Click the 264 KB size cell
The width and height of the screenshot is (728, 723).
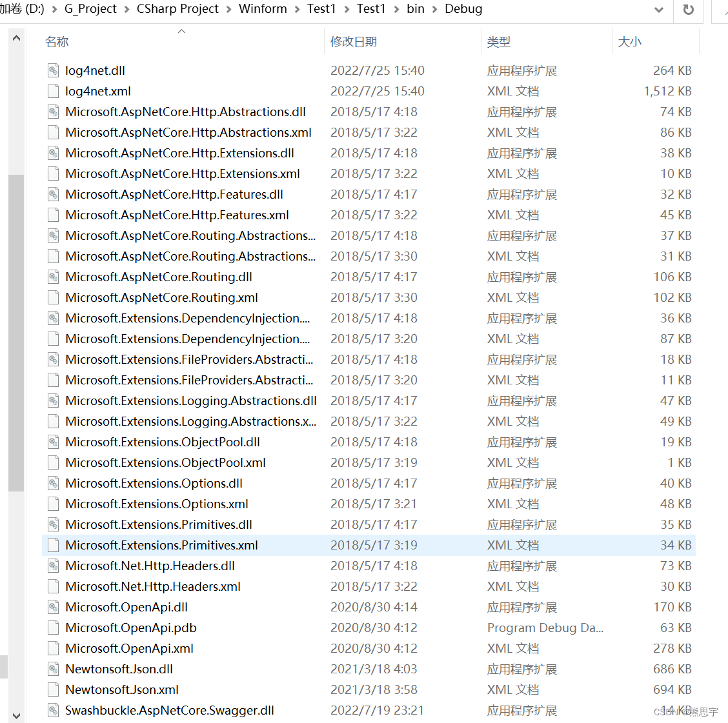point(672,70)
